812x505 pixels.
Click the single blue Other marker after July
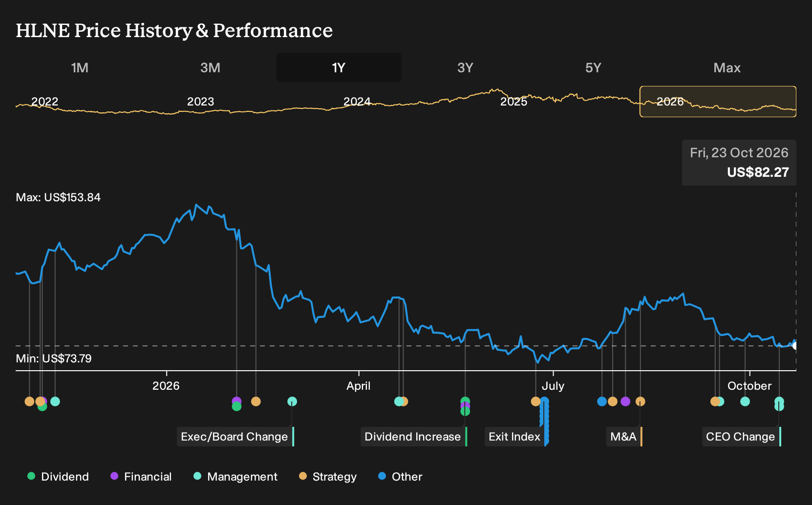coord(602,401)
